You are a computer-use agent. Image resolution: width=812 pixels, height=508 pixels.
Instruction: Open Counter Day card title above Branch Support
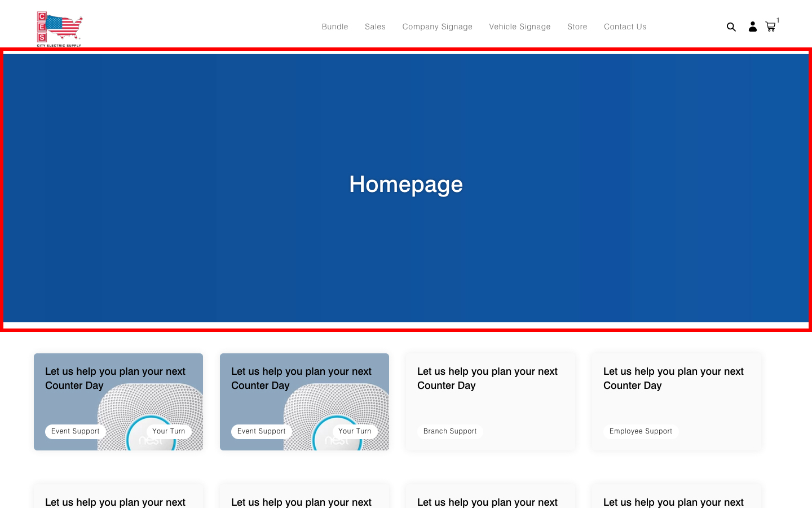(487, 379)
